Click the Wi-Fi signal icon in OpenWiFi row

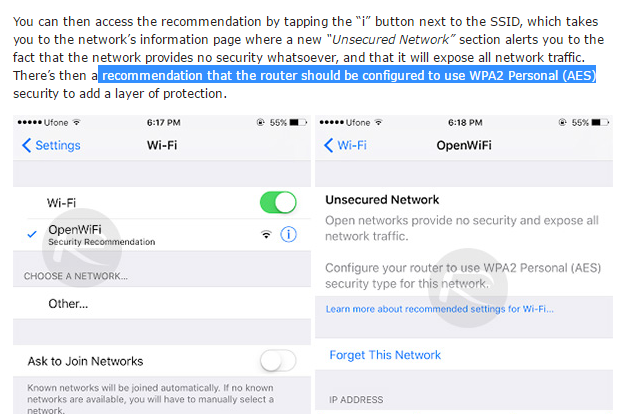click(x=266, y=235)
